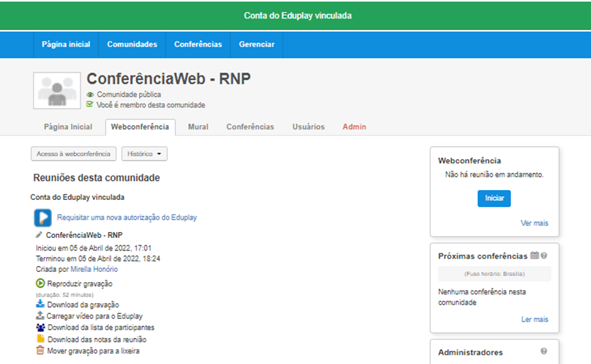The height and width of the screenshot is (364, 591).
Task: Open the red Admin tab
Action: click(x=354, y=127)
